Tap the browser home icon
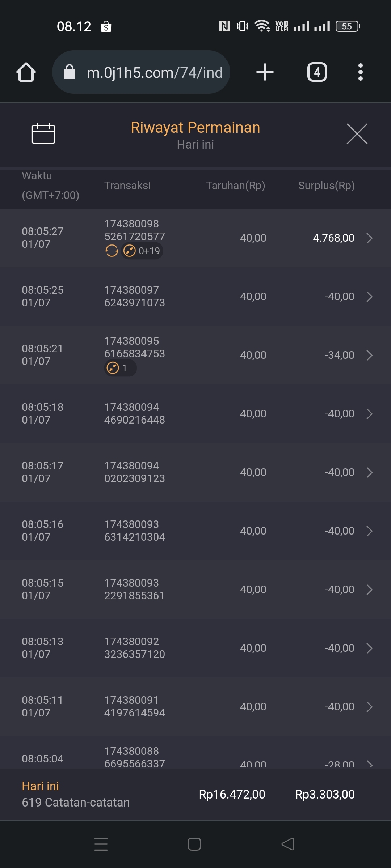Image resolution: width=391 pixels, height=868 pixels. click(26, 72)
